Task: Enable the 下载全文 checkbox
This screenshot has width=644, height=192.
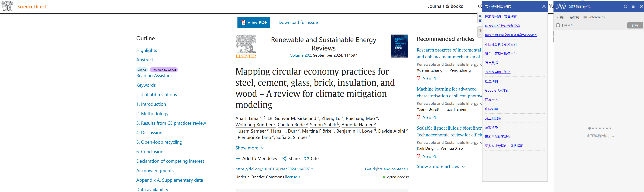Action: 558,25
